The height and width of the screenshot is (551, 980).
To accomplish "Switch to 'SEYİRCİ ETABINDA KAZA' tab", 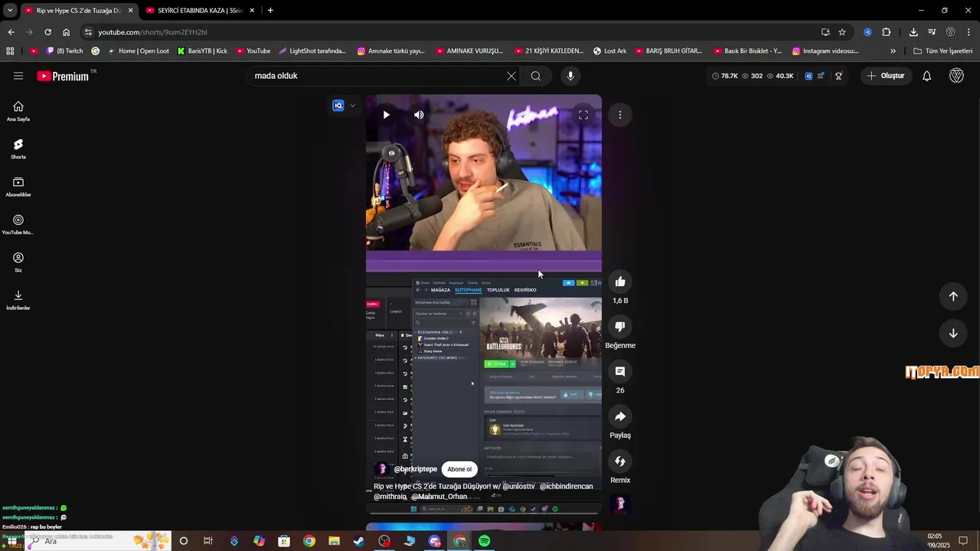I will click(x=199, y=11).
